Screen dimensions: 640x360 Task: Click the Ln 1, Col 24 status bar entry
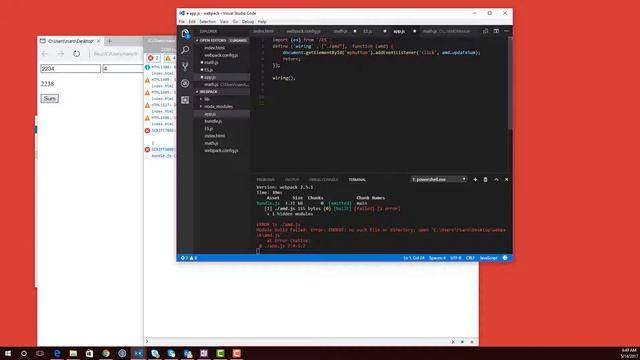pos(414,258)
